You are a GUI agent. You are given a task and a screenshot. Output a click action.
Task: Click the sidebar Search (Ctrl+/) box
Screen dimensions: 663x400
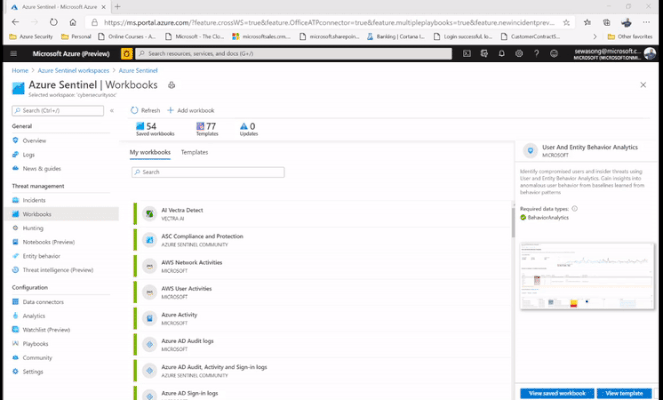click(x=58, y=110)
